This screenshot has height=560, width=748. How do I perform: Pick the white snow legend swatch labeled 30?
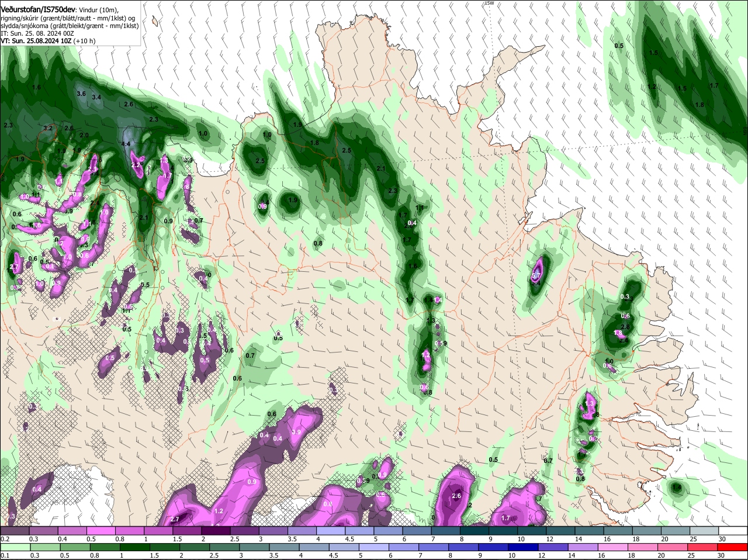(732, 530)
